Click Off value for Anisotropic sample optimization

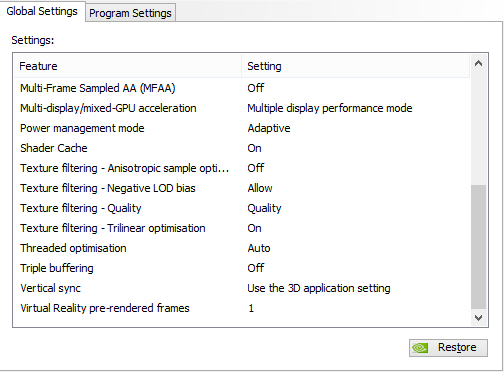click(256, 168)
